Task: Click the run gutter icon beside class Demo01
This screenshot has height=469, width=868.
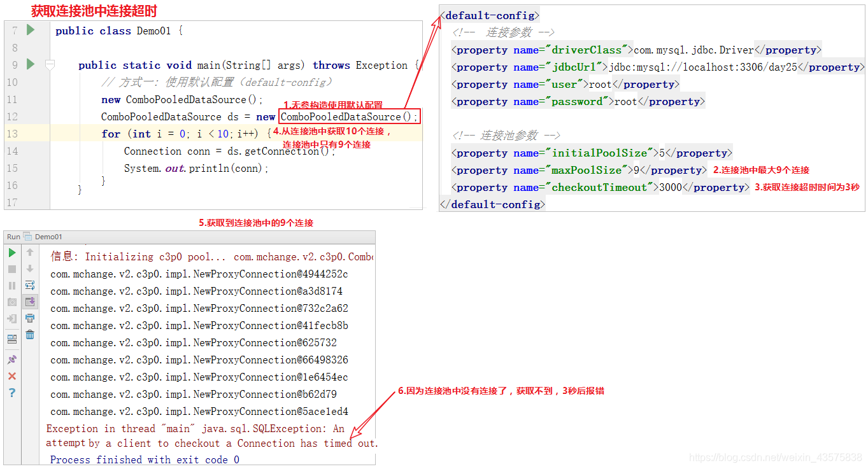Action: [30, 30]
